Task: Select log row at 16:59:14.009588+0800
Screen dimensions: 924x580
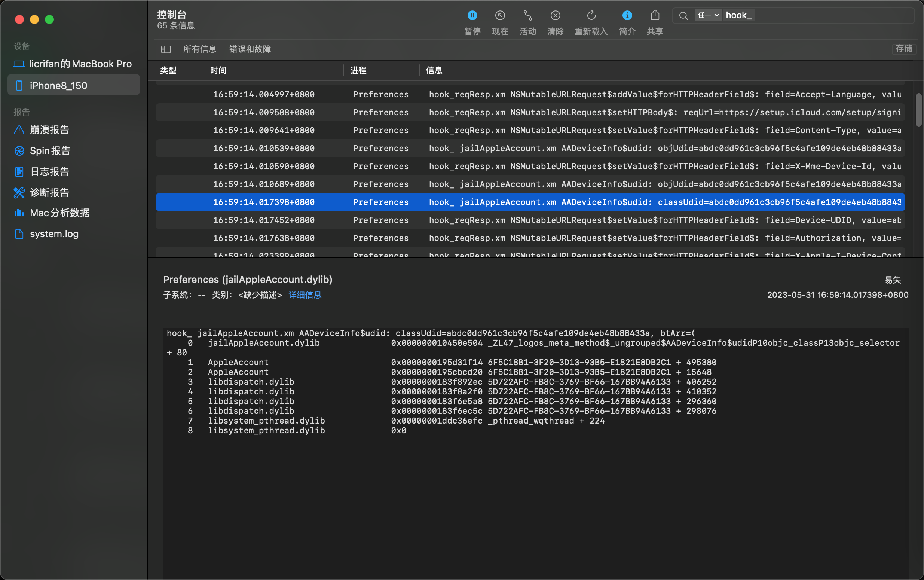Action: pyautogui.click(x=530, y=112)
